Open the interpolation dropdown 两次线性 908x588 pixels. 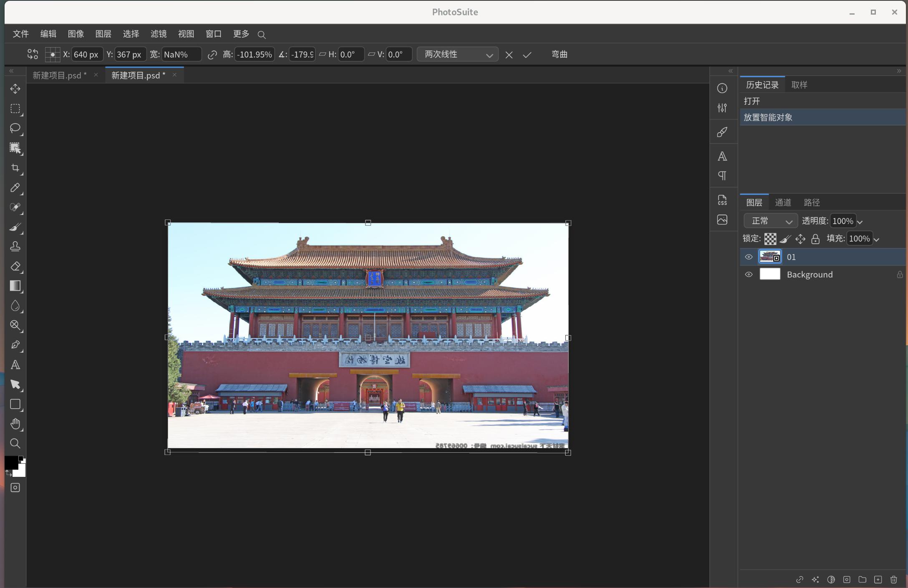[457, 54]
